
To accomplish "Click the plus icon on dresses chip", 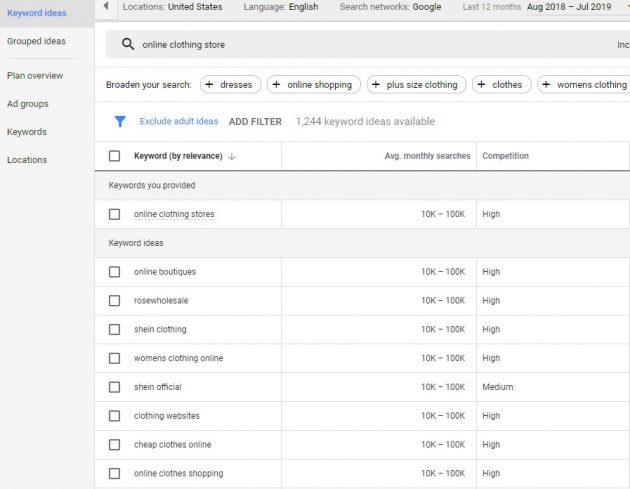I will [x=209, y=85].
